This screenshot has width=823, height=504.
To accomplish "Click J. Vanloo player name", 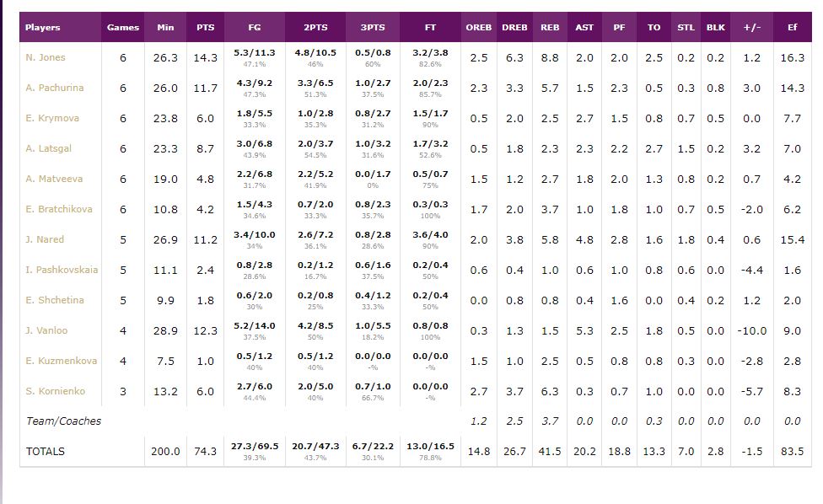I will pyautogui.click(x=46, y=330).
